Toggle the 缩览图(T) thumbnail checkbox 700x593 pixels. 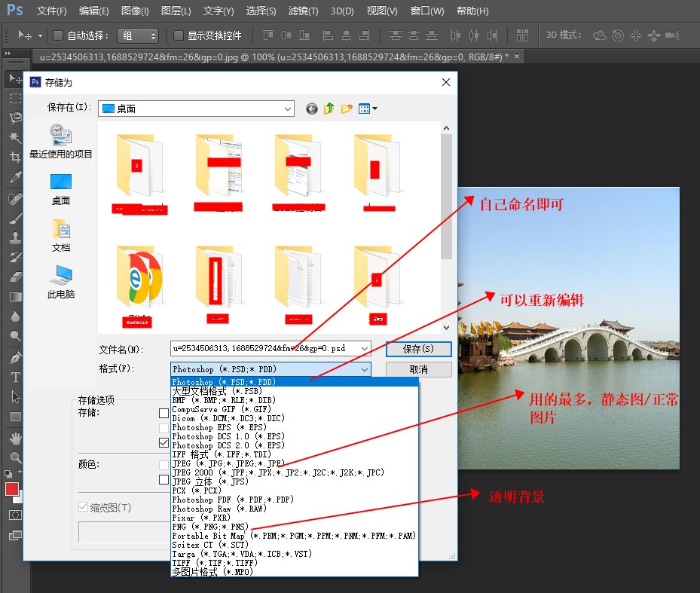pos(83,507)
